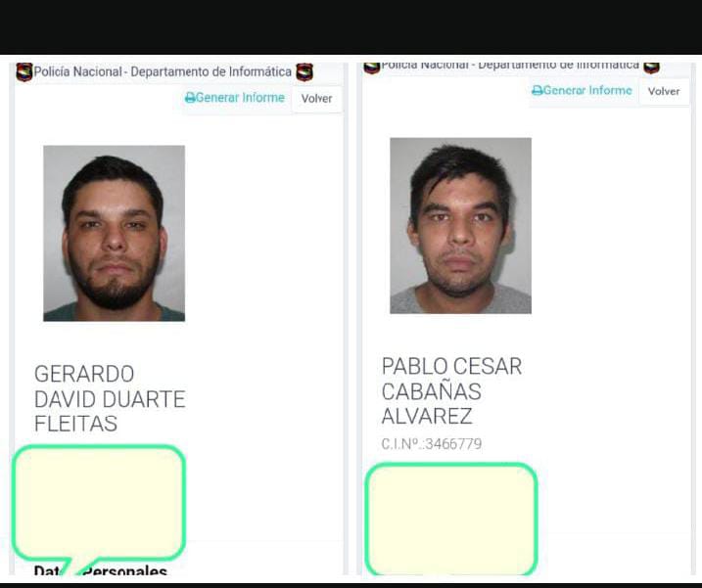Open Generar Informe link in right panel
702x588 pixels.
coord(582,90)
